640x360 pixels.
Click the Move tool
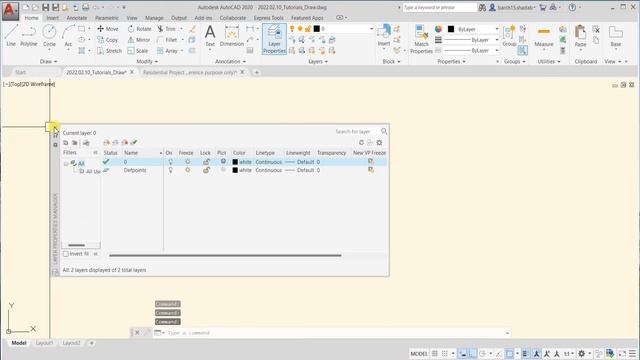(108, 29)
